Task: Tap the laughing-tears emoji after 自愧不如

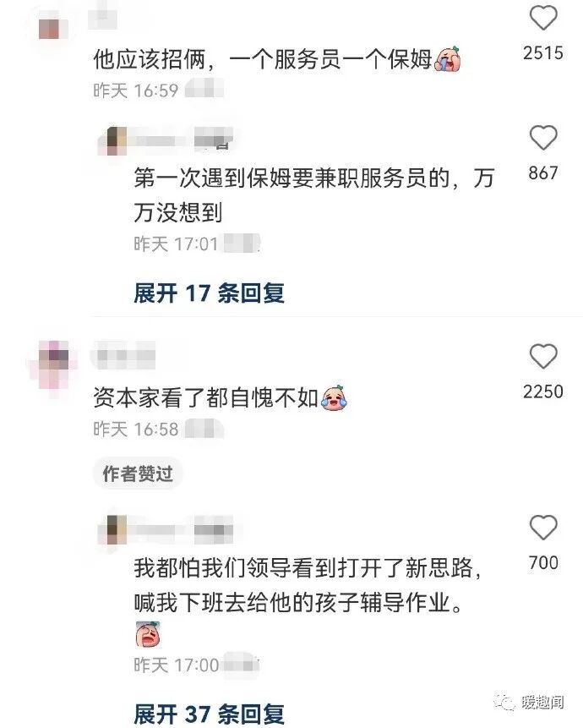Action: [x=334, y=398]
